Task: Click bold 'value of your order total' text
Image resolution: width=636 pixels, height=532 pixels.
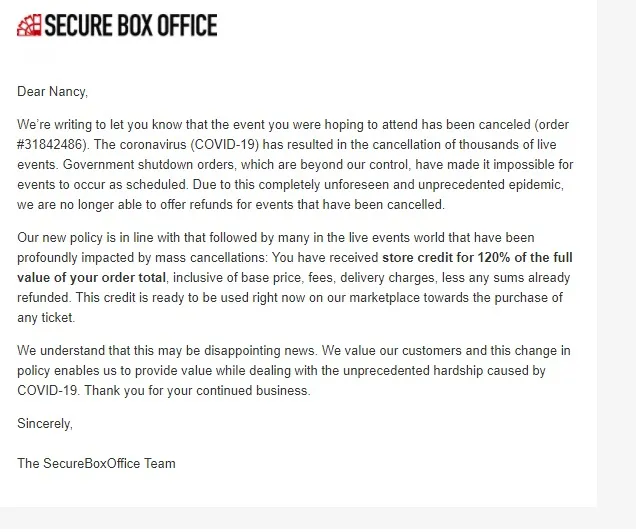Action: tap(91, 278)
